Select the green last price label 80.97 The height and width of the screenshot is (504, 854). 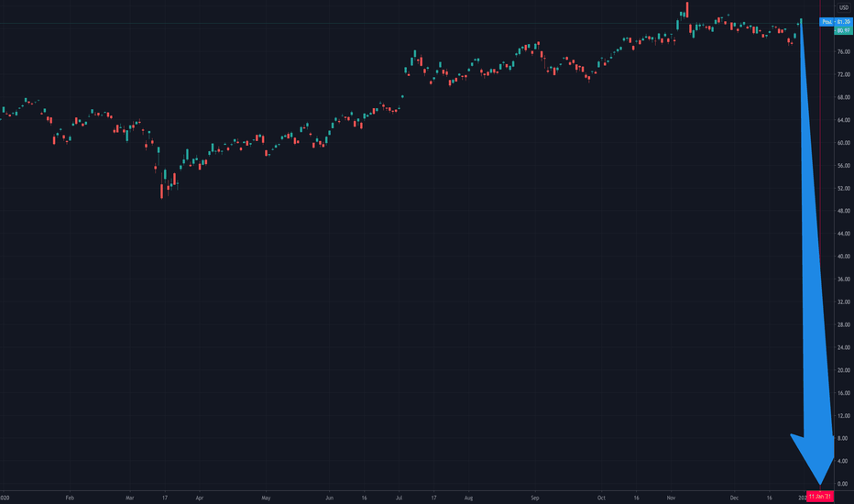coord(844,30)
